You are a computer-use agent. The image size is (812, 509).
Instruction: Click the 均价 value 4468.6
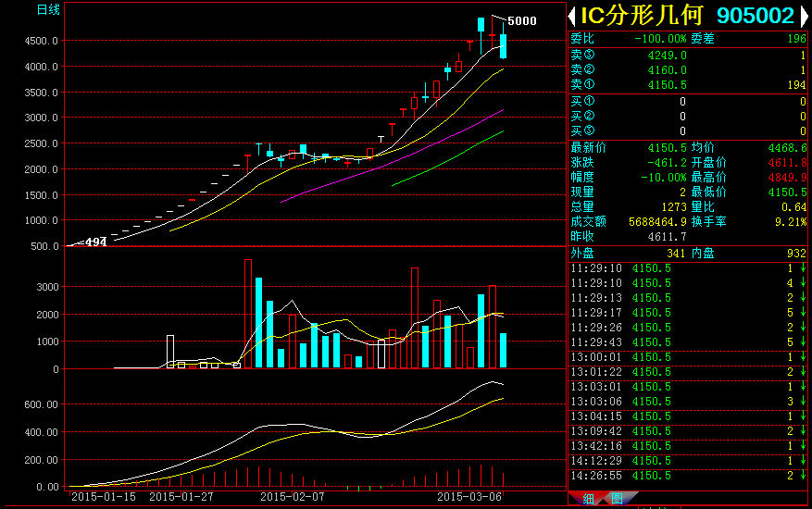tap(787, 148)
